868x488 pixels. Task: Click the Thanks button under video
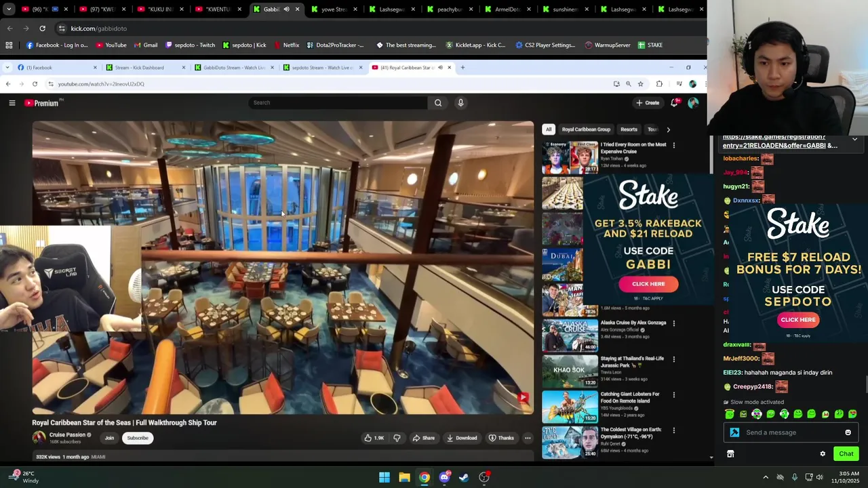502,438
